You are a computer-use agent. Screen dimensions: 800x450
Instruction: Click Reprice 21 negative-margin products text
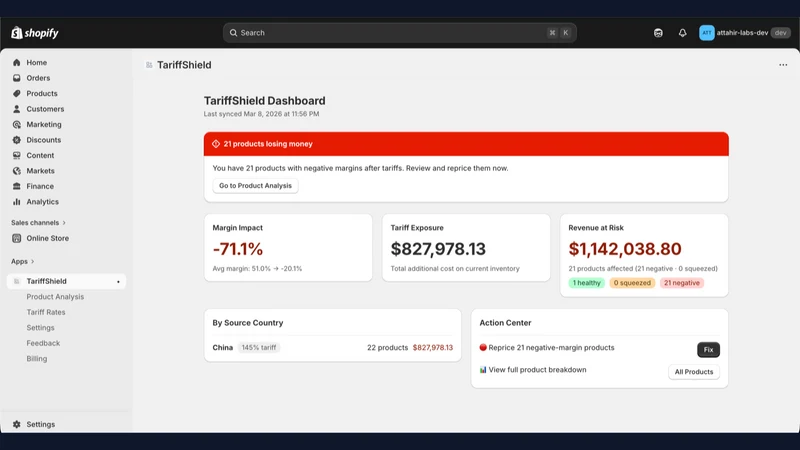pos(551,347)
